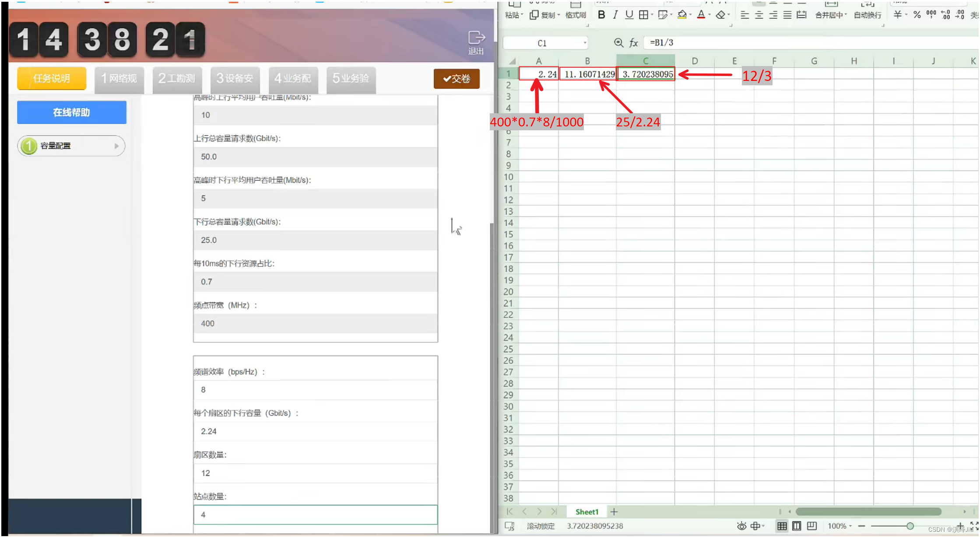Open the 任务说明 tab
The image size is (980, 537).
(52, 79)
